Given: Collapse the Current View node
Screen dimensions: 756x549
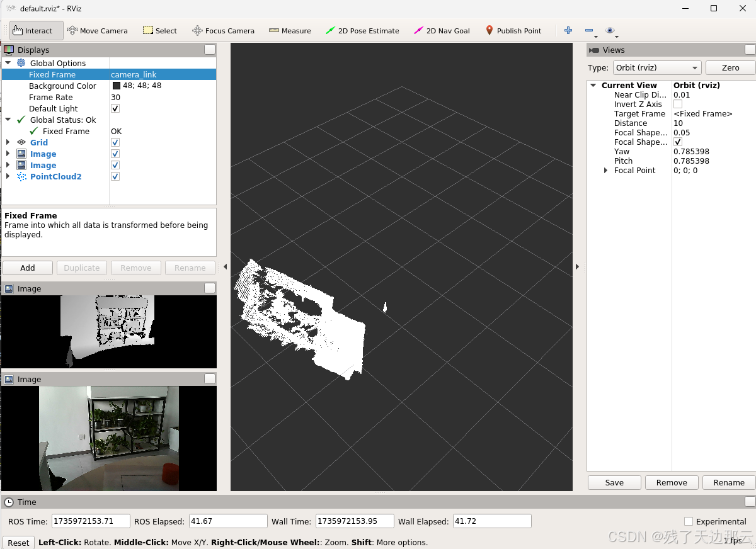Looking at the screenshot, I should tap(593, 85).
